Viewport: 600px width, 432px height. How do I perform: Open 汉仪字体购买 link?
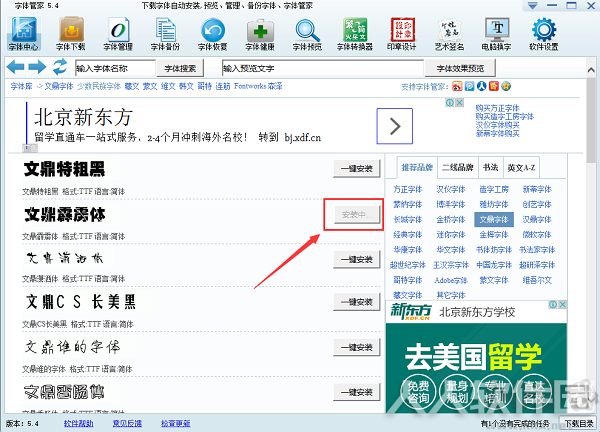pos(497,125)
